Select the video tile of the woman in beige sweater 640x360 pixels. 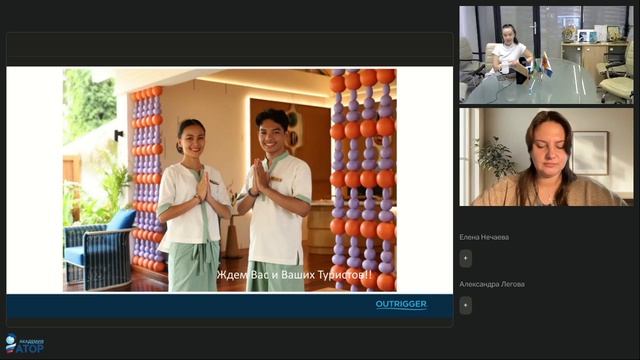pos(547,157)
